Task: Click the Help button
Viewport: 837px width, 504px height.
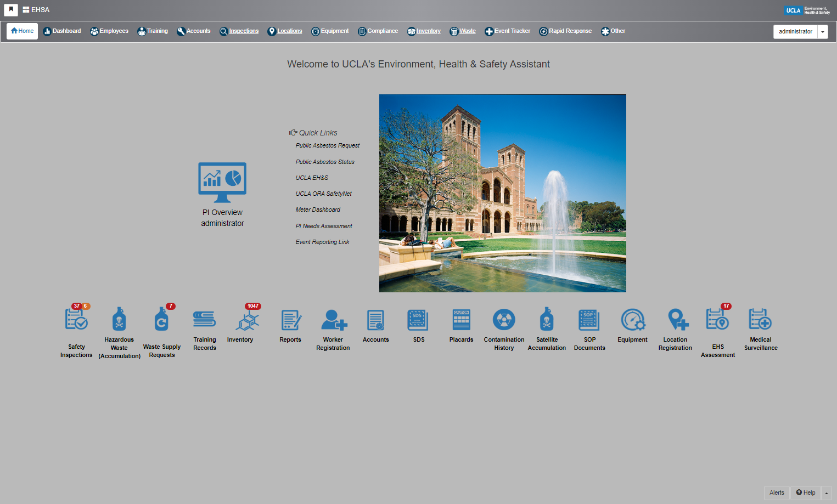Action: click(x=806, y=493)
